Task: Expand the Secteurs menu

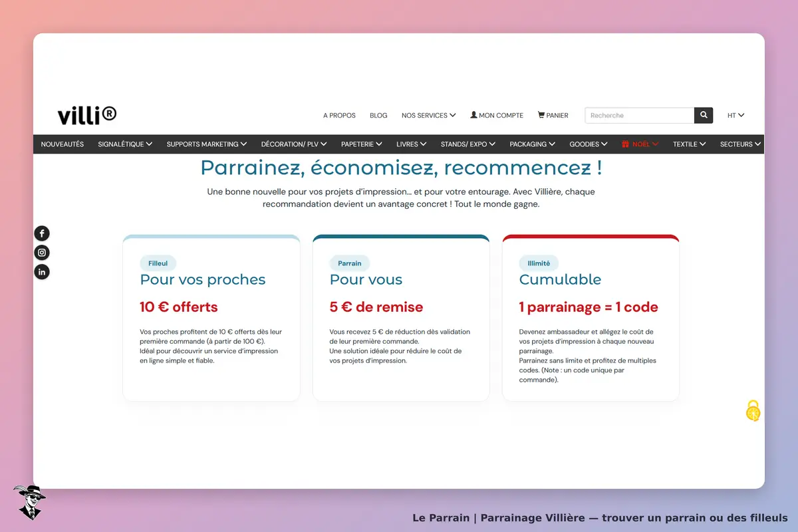Action: [x=741, y=144]
